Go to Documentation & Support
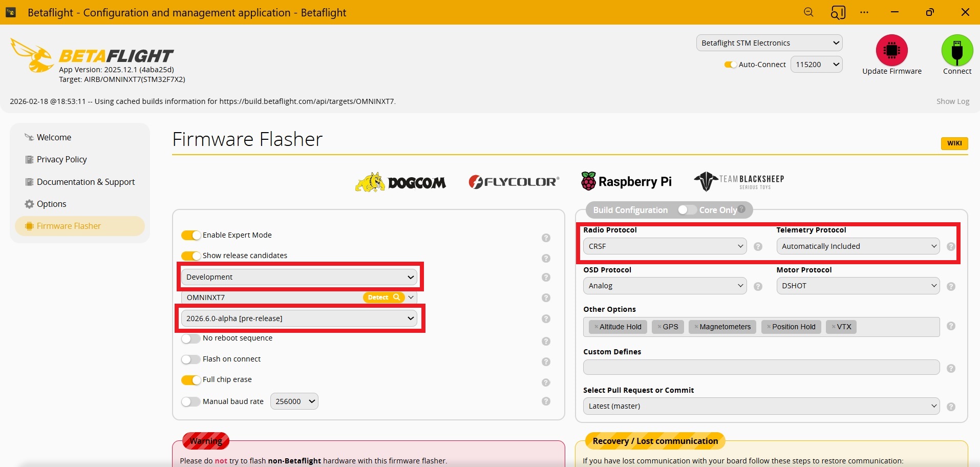980x467 pixels. [86, 182]
